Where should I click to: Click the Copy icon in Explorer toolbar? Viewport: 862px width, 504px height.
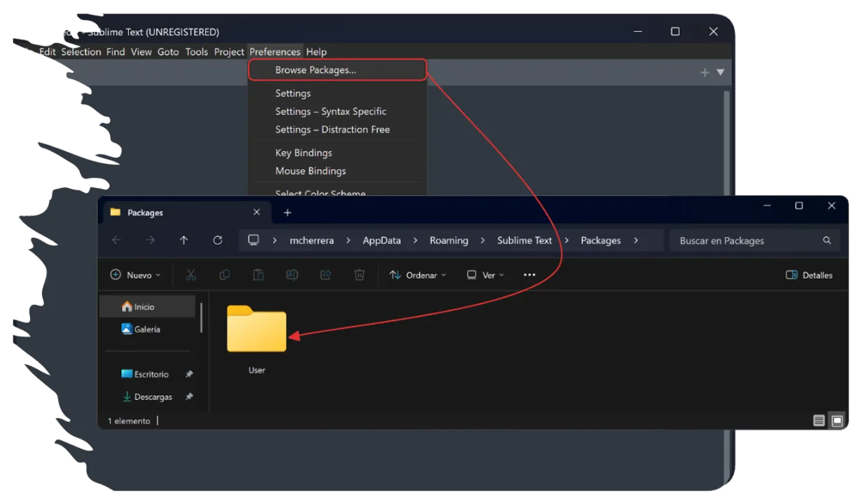225,275
